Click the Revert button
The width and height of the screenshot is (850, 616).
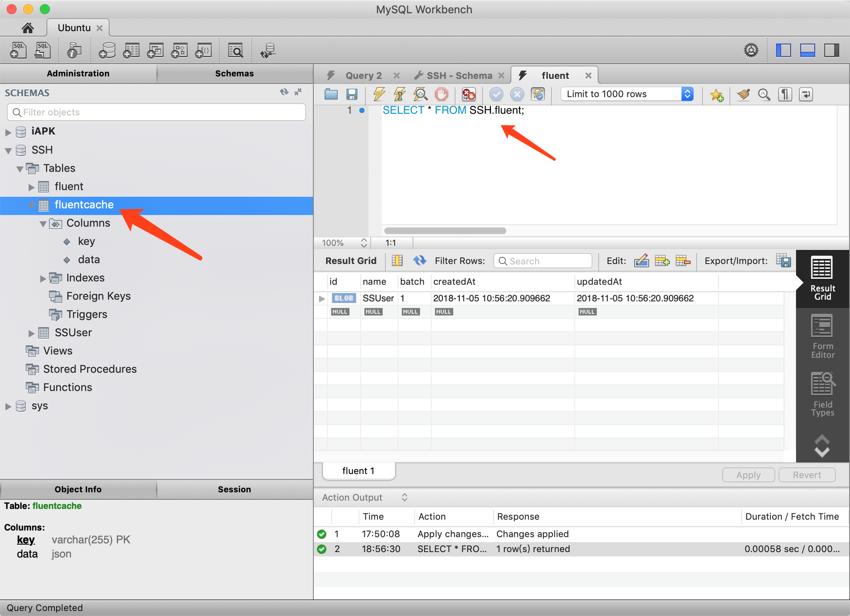pyautogui.click(x=806, y=475)
